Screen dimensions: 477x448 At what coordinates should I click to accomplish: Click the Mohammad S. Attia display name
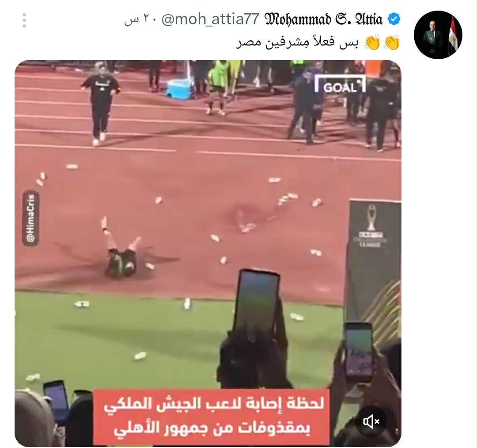click(x=323, y=19)
